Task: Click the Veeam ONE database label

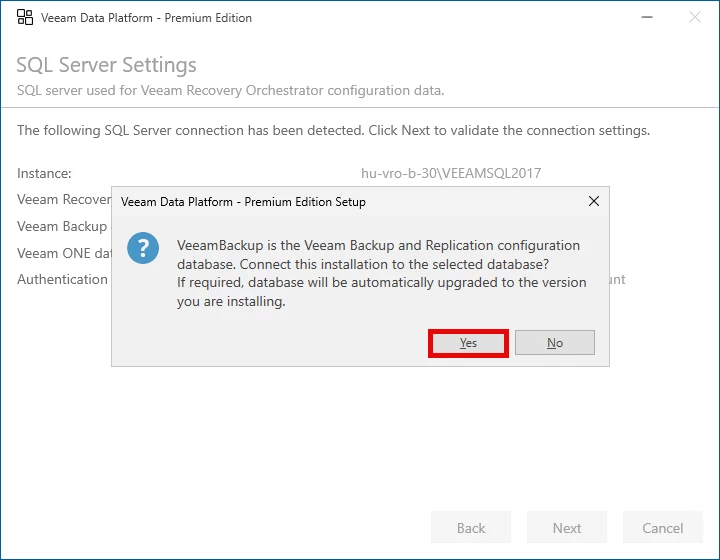Action: point(64,253)
